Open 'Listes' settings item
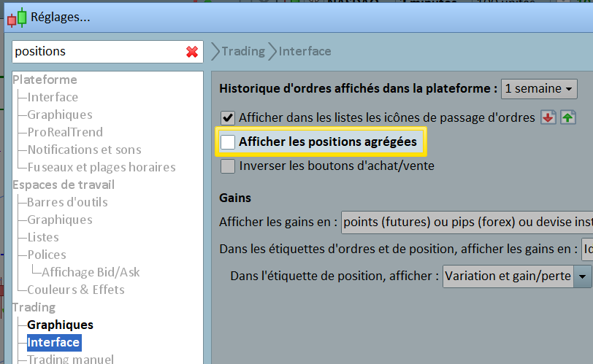The height and width of the screenshot is (364, 593). click(43, 237)
